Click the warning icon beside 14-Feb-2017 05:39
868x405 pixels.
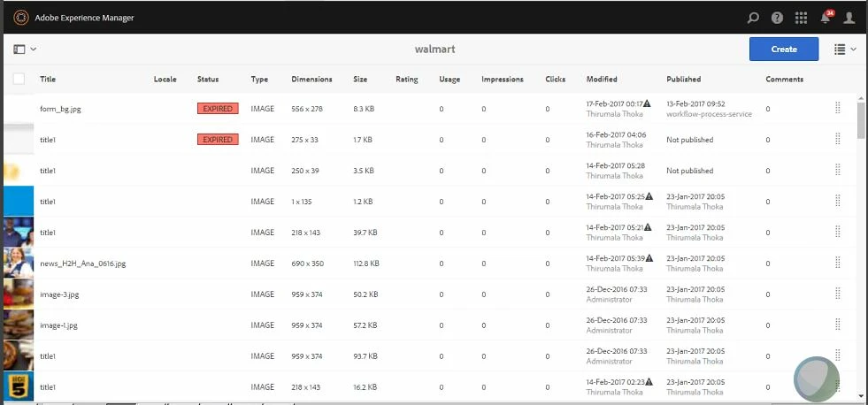coord(649,258)
